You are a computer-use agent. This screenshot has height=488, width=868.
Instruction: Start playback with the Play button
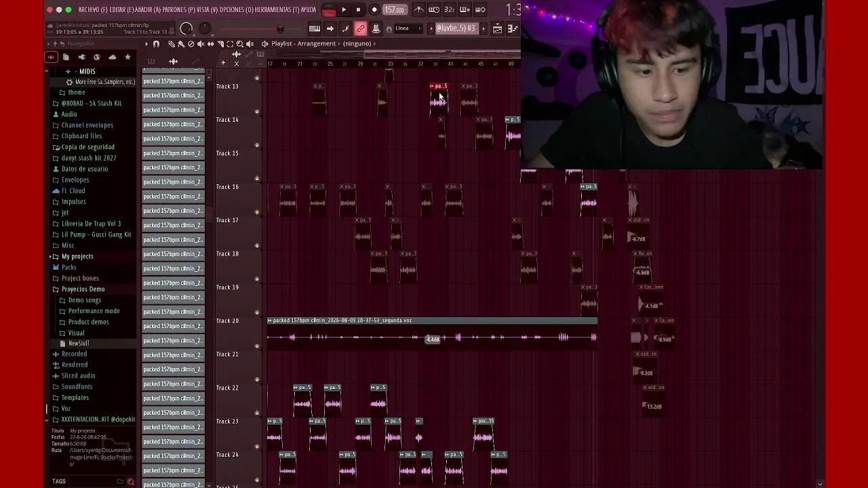[344, 9]
